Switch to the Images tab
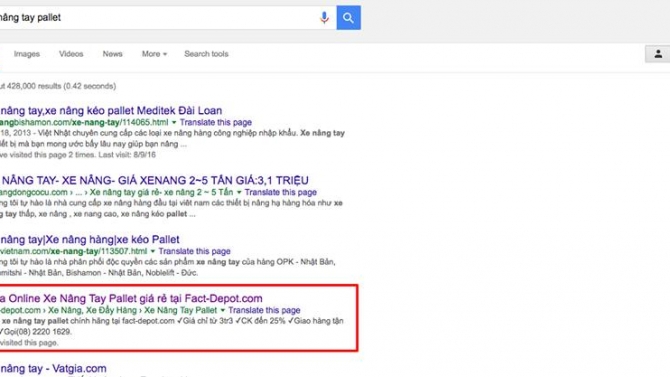The width and height of the screenshot is (670, 377). click(x=26, y=54)
